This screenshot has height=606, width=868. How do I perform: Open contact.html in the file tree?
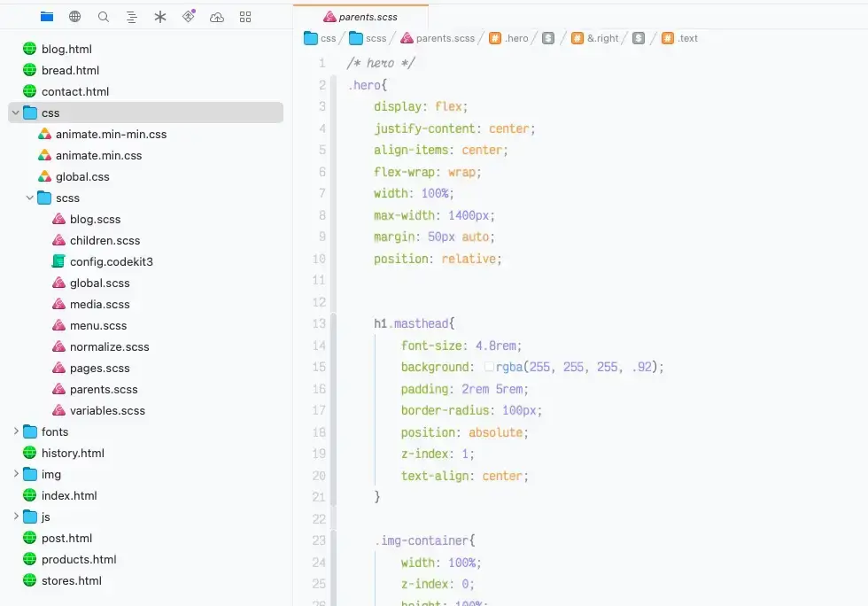75,91
